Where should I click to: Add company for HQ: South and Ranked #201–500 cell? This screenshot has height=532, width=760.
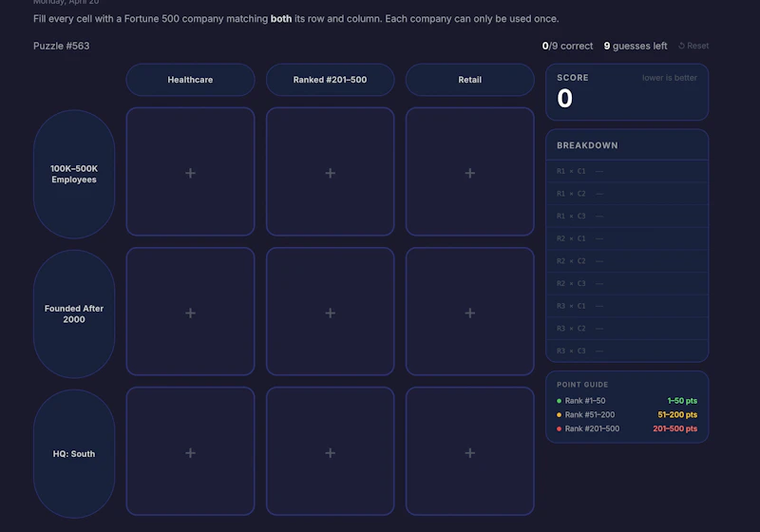pyautogui.click(x=330, y=451)
